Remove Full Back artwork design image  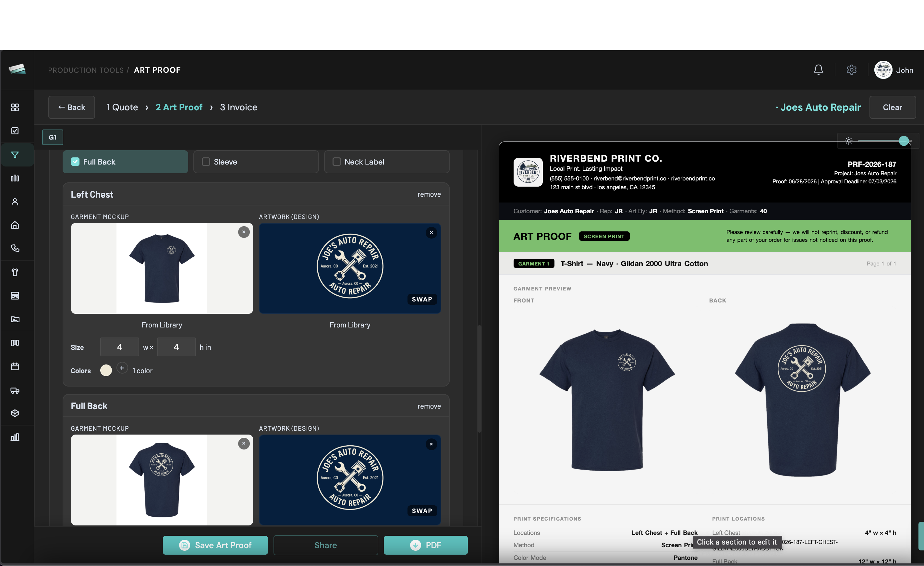(x=431, y=444)
